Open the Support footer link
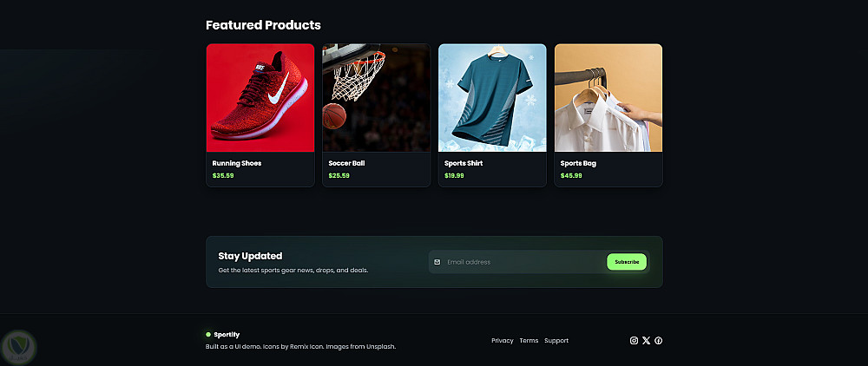 [556, 341]
